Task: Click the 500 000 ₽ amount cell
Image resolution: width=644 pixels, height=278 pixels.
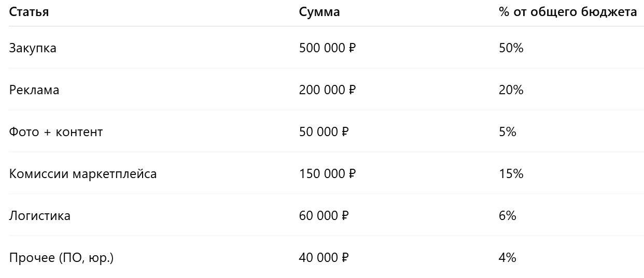Action: pyautogui.click(x=327, y=48)
